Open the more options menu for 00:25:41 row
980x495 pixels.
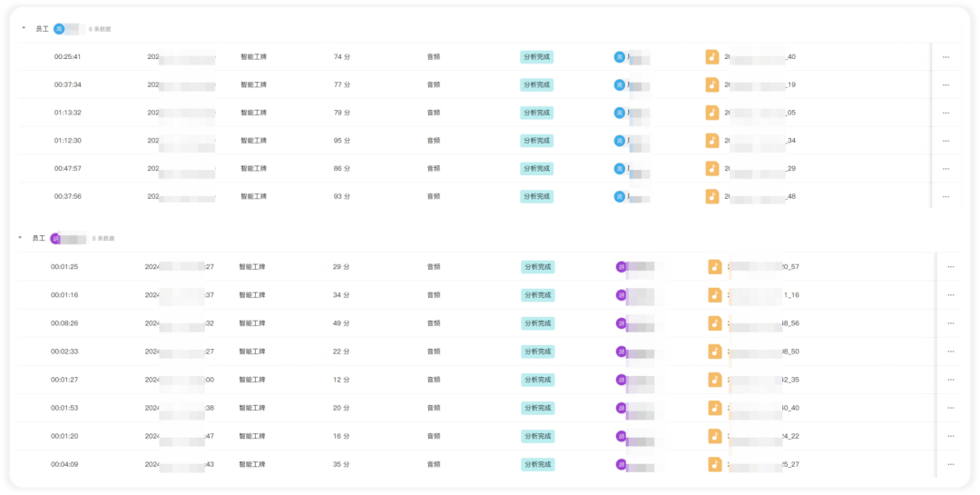(946, 57)
